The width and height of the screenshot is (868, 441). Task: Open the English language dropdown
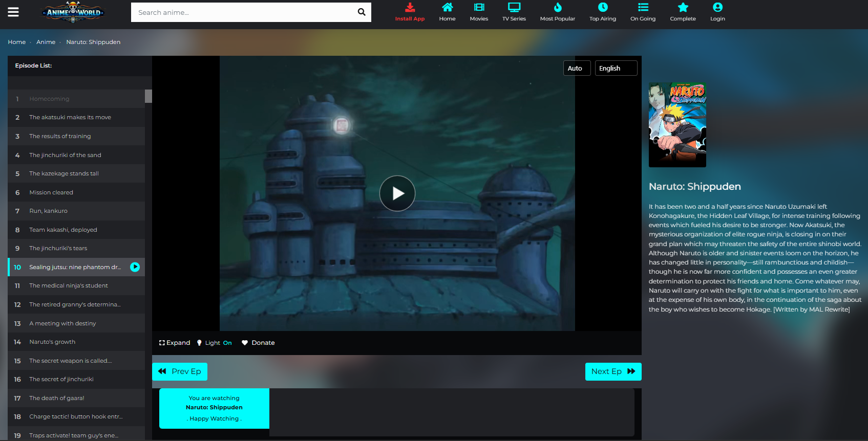pyautogui.click(x=616, y=68)
